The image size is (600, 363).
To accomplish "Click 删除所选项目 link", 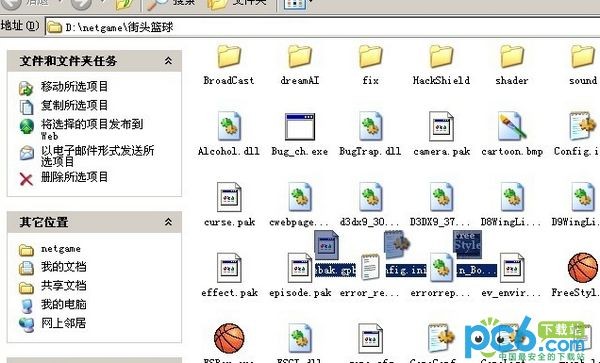I will click(x=74, y=177).
